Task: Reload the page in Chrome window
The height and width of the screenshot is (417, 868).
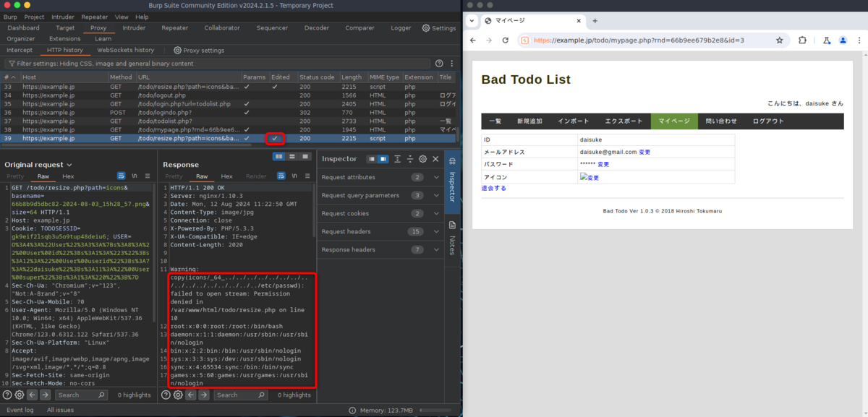Action: pos(505,40)
